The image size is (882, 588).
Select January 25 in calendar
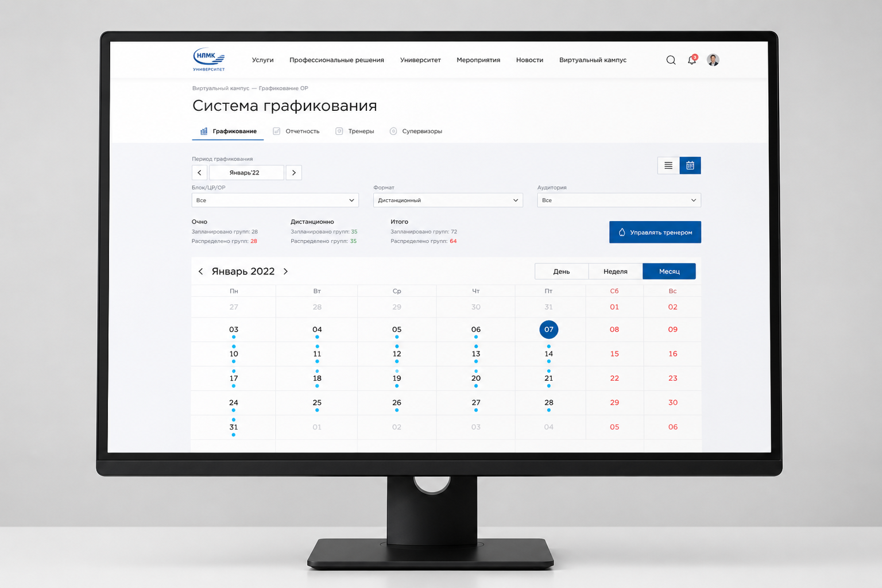pyautogui.click(x=317, y=403)
